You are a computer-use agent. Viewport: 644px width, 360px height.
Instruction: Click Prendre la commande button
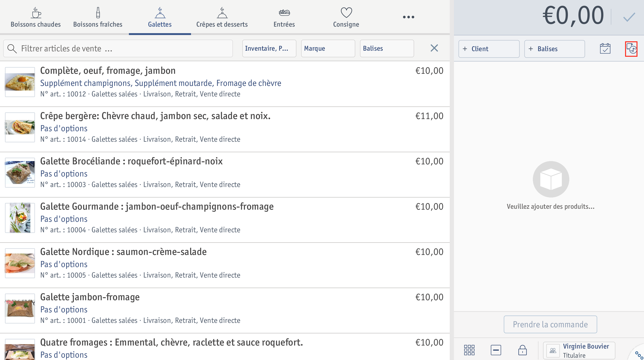tap(550, 324)
